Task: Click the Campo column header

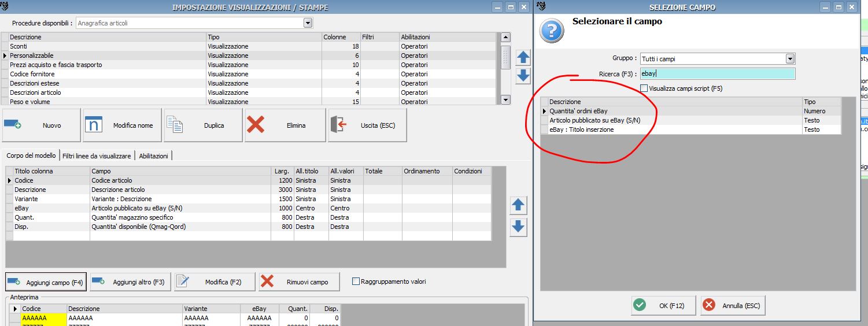Action: (180, 171)
